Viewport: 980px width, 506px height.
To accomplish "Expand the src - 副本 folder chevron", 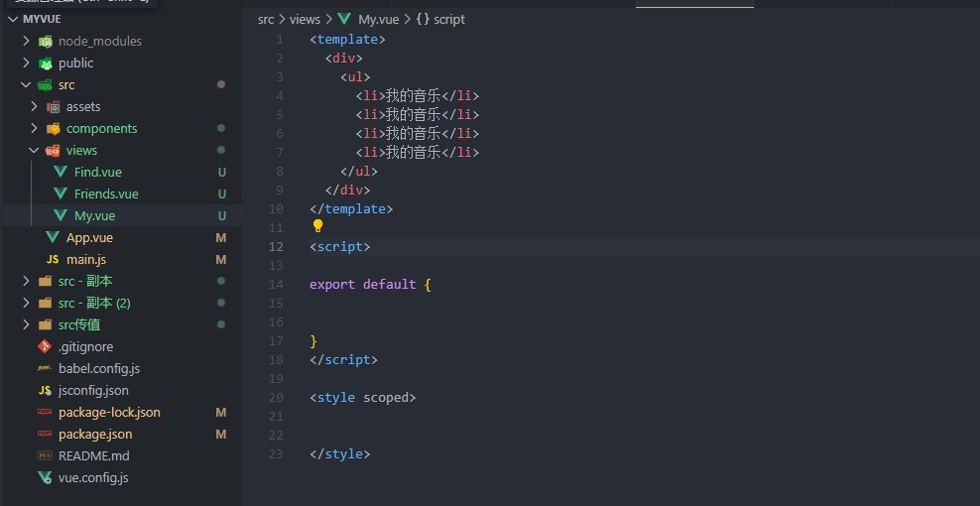I will pyautogui.click(x=26, y=282).
